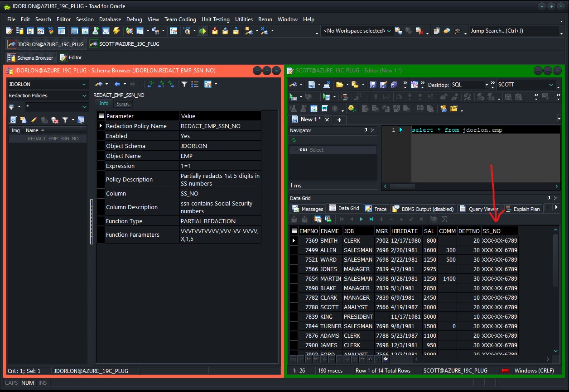Click the Execute statement green play icon
Screen dimensions: 569x392
[294, 96]
